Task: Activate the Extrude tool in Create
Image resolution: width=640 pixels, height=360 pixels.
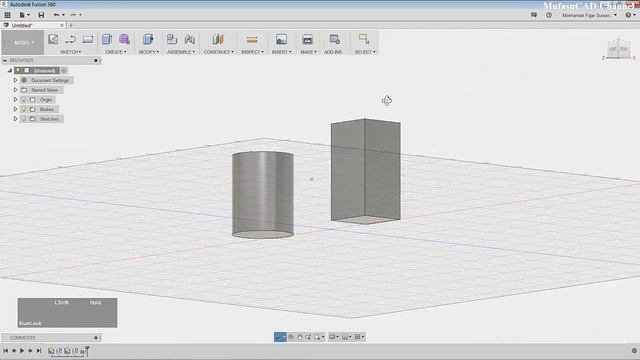Action: 107,39
